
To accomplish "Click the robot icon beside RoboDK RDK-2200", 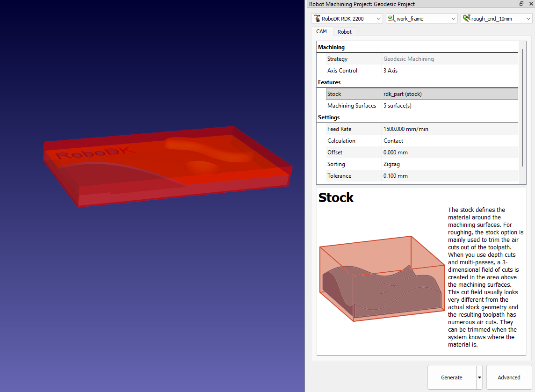I will click(x=318, y=19).
